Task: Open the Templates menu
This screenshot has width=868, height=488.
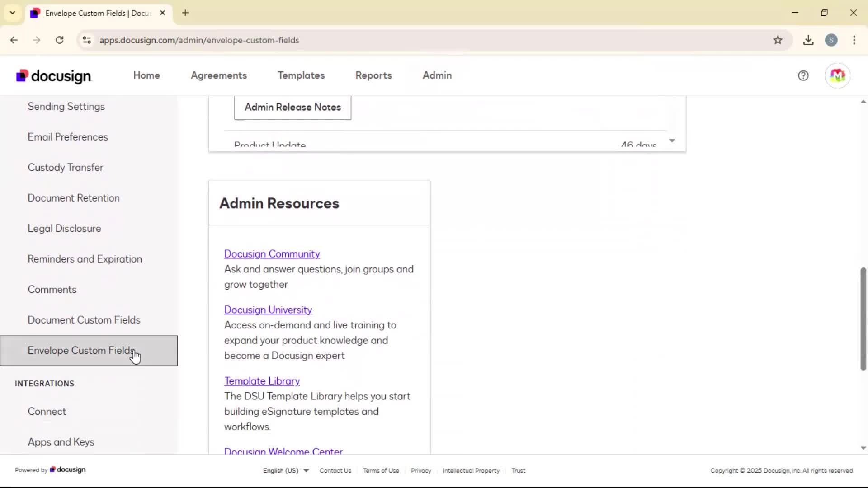Action: click(x=301, y=75)
